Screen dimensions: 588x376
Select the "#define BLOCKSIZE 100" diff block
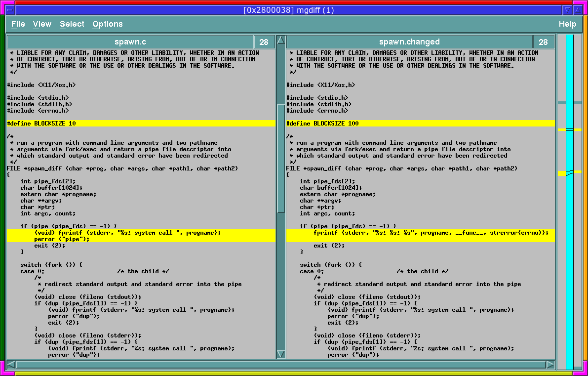coord(420,124)
